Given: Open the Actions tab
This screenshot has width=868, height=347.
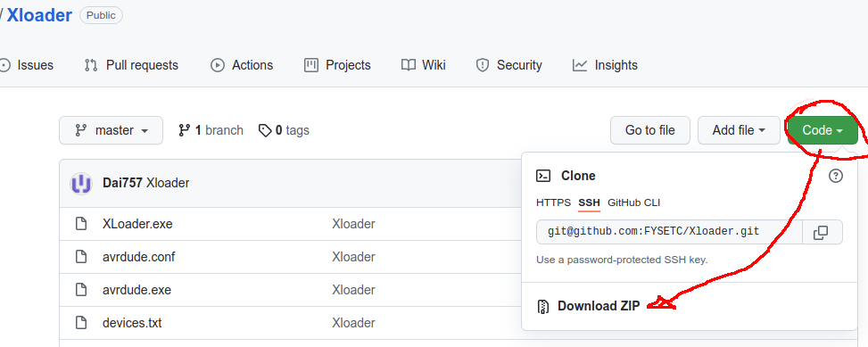Looking at the screenshot, I should click(x=242, y=65).
